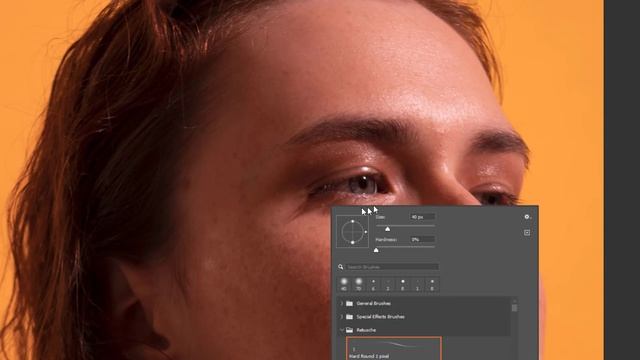Viewport: 640px width, 360px height.
Task: Open the brush picker gear settings menu
Action: tap(527, 217)
